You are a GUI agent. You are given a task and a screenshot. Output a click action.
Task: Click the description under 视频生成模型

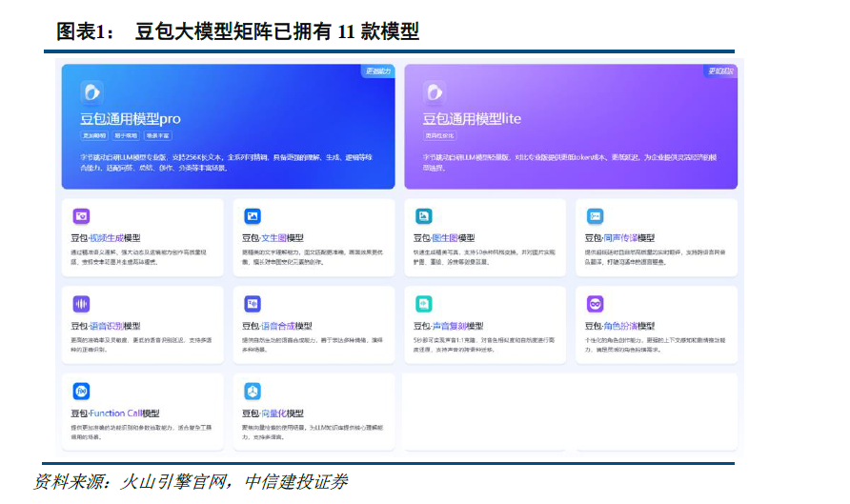point(139,257)
